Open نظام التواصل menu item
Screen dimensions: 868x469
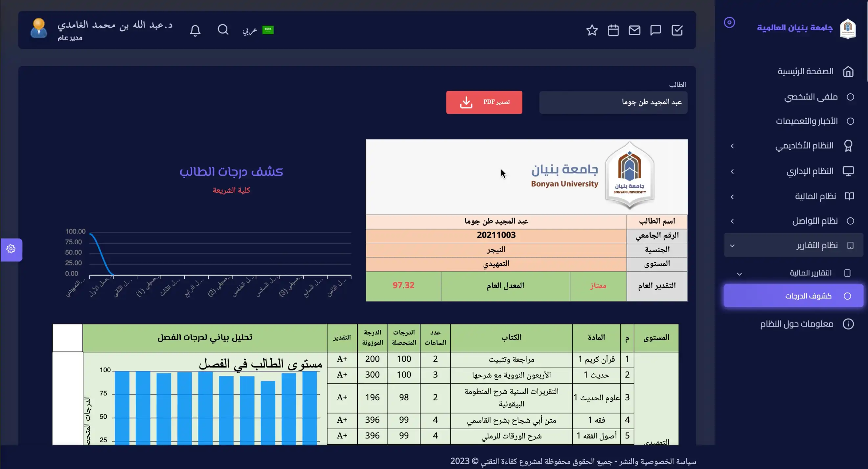click(794, 221)
